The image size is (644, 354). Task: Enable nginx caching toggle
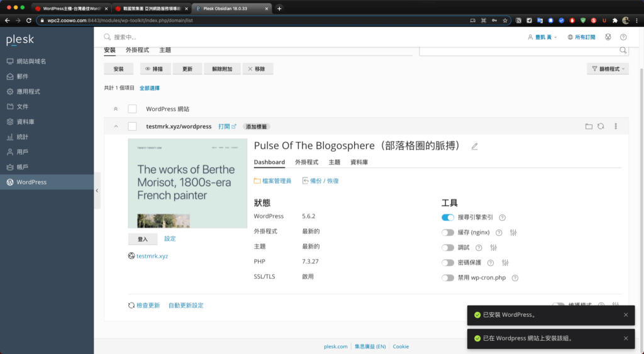448,233
